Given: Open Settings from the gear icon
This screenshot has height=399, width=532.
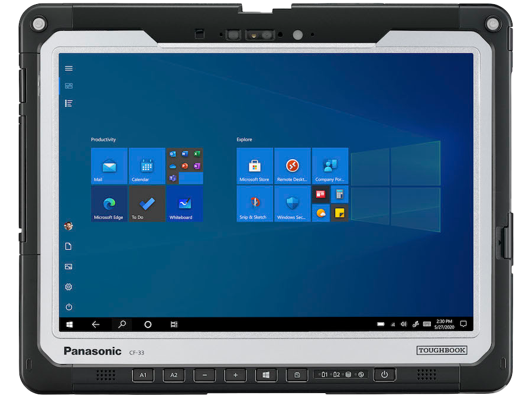Looking at the screenshot, I should 69,287.
